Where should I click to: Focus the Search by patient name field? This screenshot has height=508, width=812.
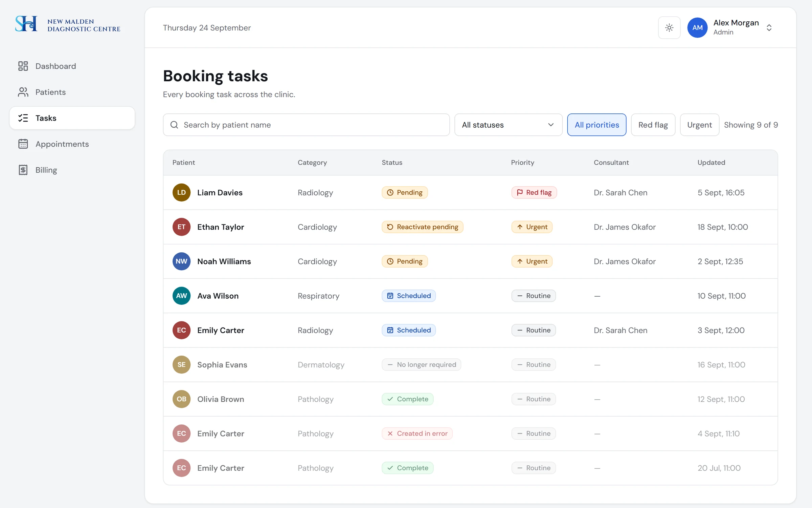pos(306,125)
